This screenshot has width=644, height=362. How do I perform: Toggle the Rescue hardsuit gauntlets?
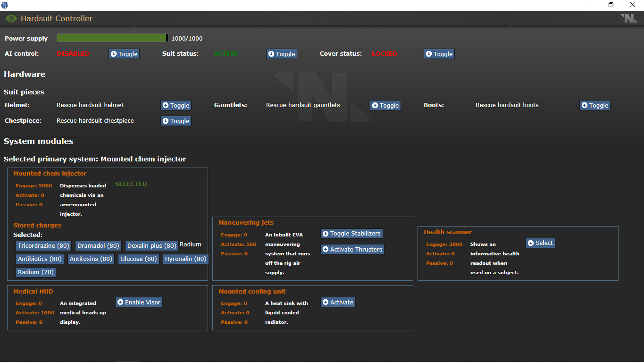pos(385,105)
